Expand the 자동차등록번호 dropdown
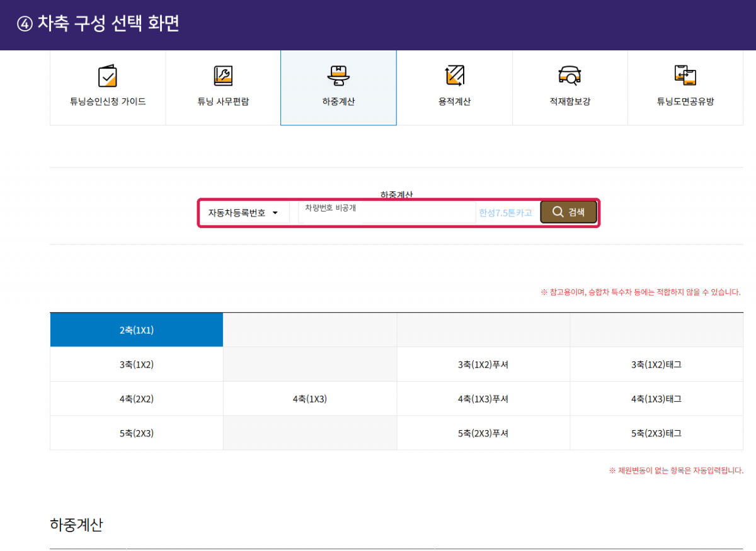Viewport: 756px width, 551px height. (244, 213)
